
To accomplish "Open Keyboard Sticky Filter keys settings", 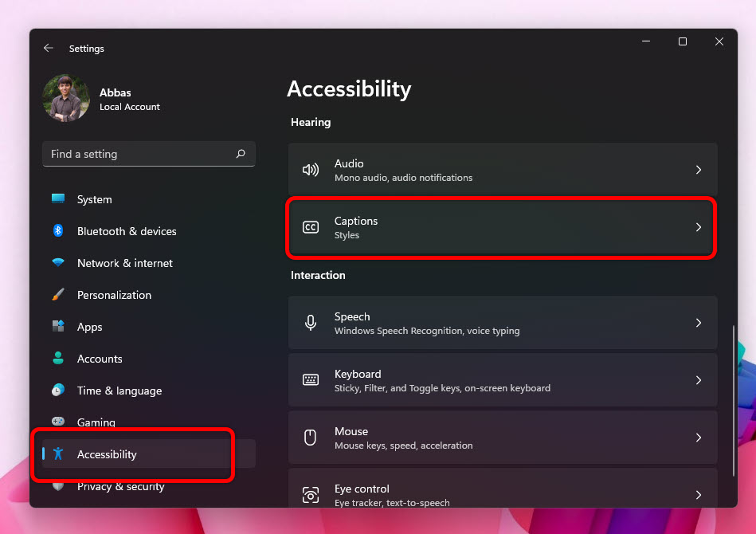I will coord(503,380).
